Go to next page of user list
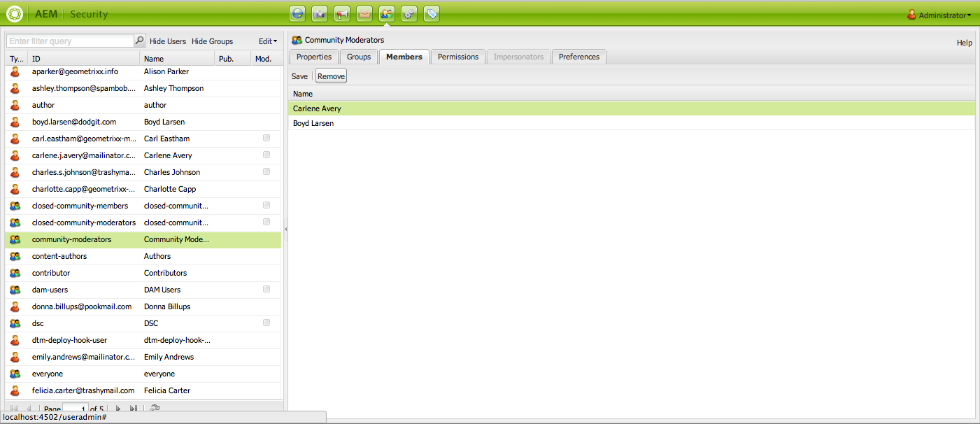980x424 pixels. tap(118, 409)
